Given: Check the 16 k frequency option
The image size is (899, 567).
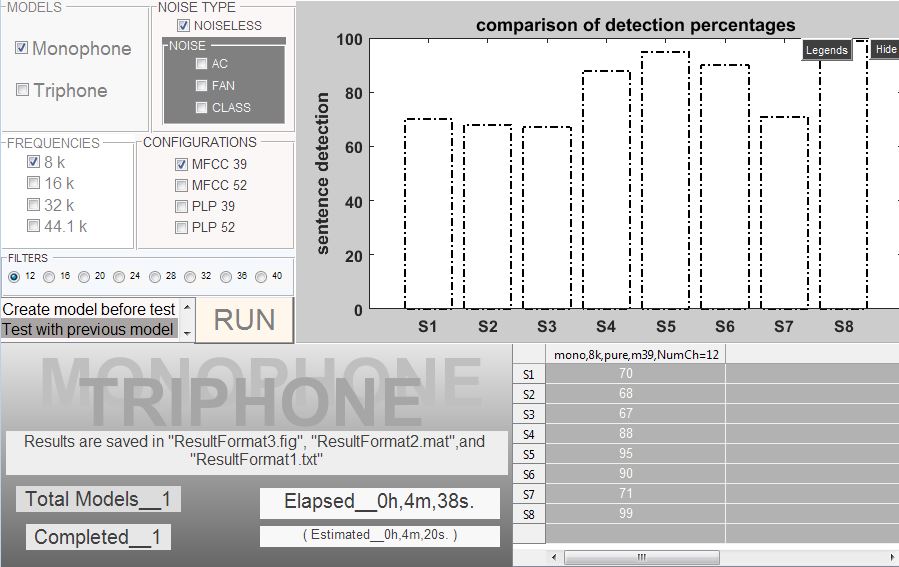Looking at the screenshot, I should (34, 183).
